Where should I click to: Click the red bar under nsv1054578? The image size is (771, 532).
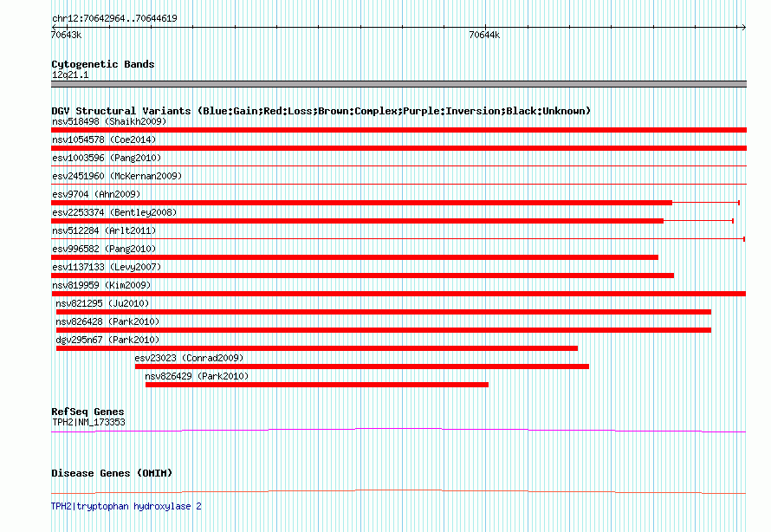[x=398, y=148]
